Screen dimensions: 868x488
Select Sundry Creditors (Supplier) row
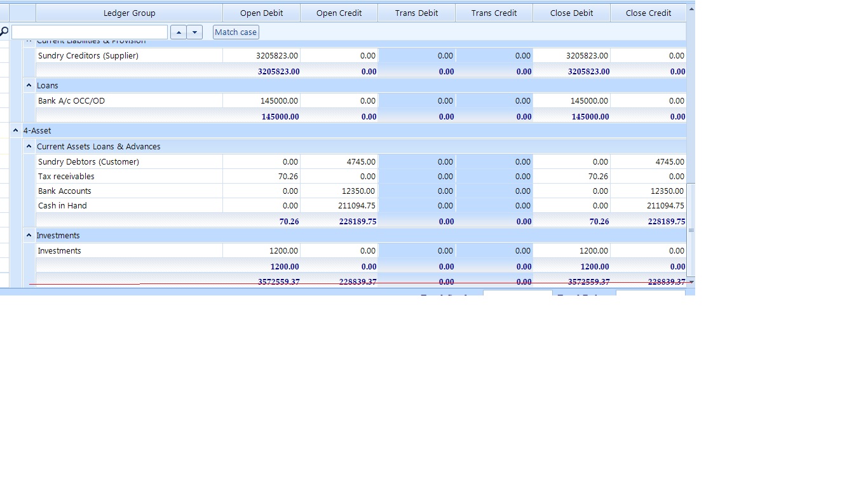(x=361, y=55)
